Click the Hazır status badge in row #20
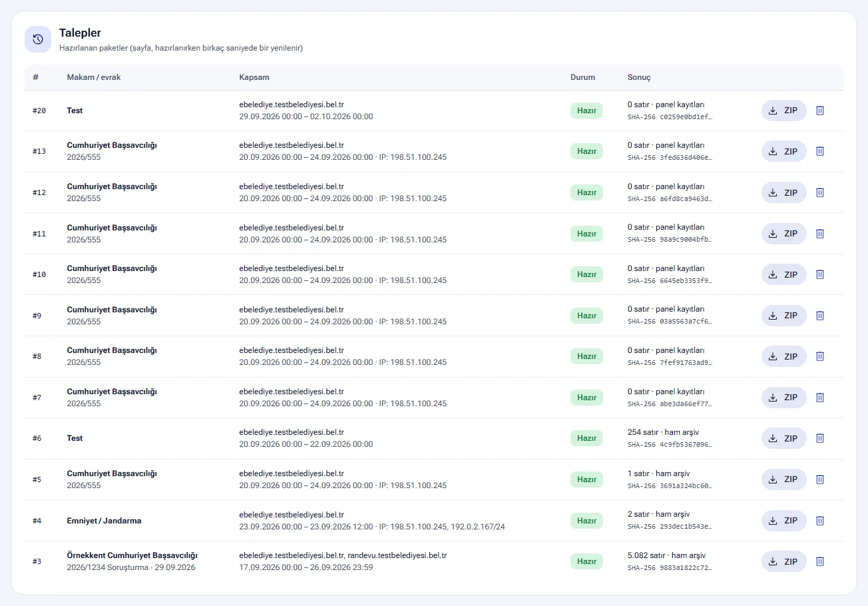 tap(586, 111)
